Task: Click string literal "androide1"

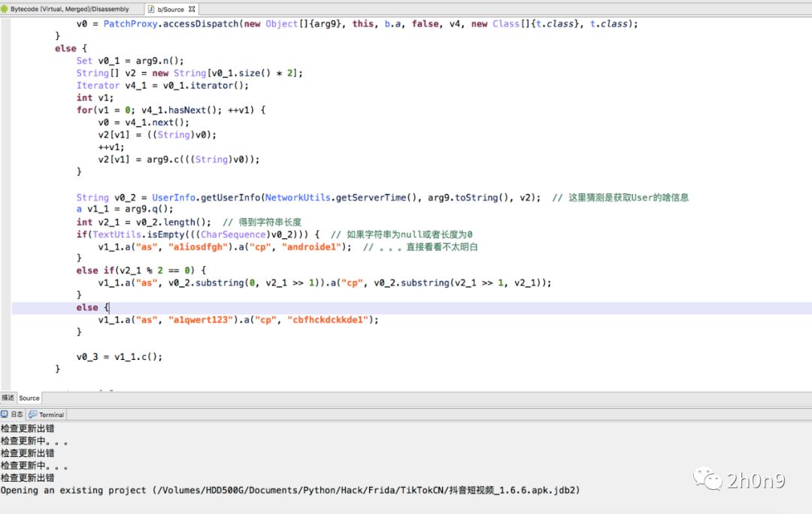Action: click(x=311, y=247)
